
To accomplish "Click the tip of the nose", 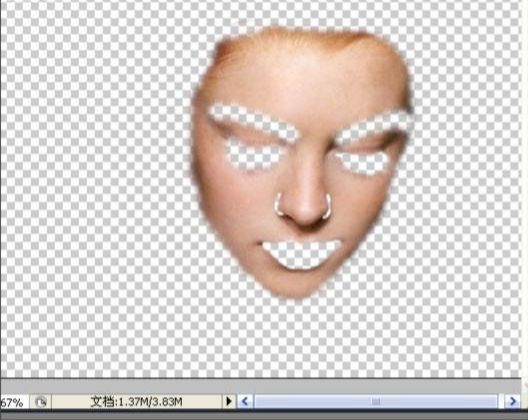I will pos(305,212).
